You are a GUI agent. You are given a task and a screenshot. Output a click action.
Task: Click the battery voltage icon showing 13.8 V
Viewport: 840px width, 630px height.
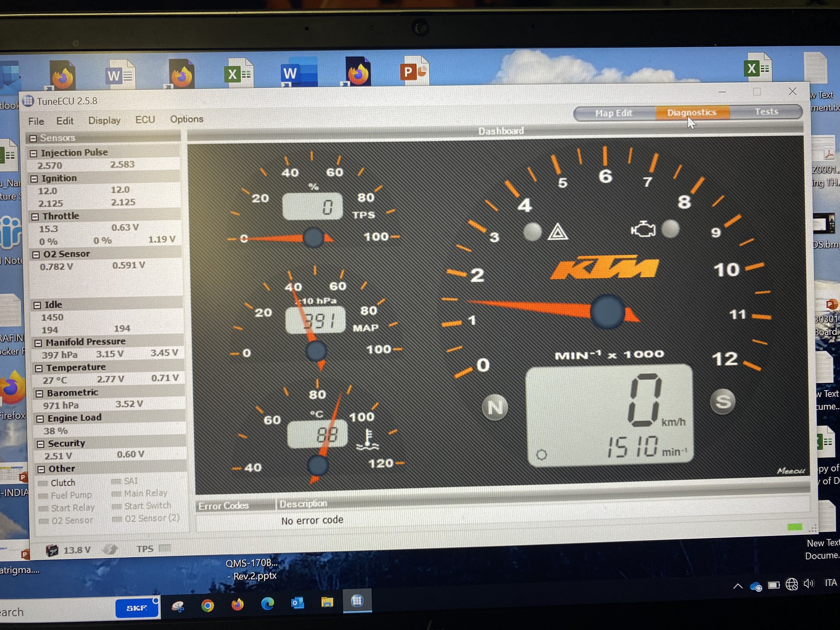coord(52,550)
